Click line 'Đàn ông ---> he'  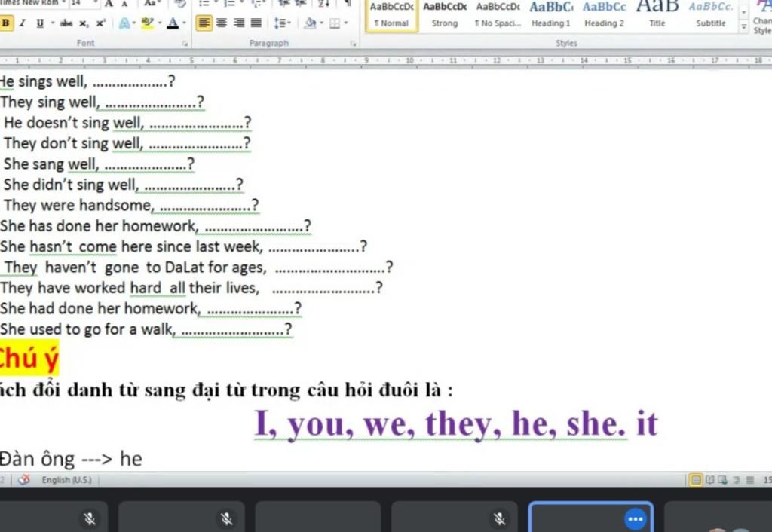click(71, 459)
